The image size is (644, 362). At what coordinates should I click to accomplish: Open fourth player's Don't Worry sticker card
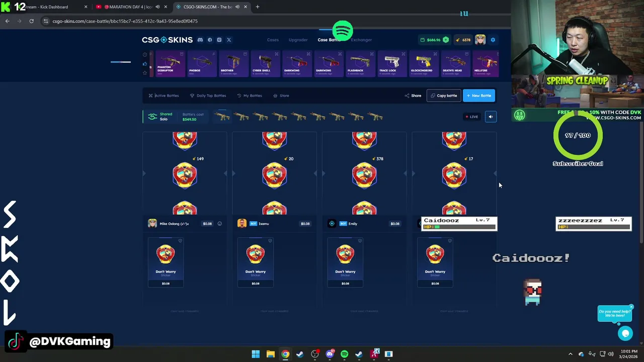pyautogui.click(x=435, y=262)
